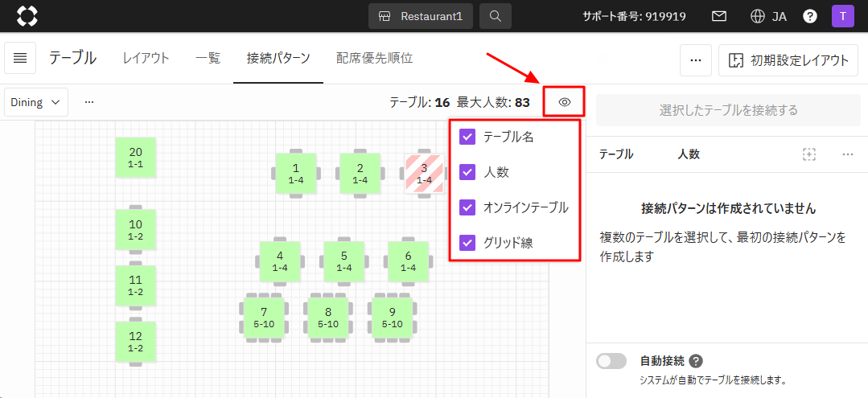
Task: Open the help question mark icon
Action: (810, 16)
